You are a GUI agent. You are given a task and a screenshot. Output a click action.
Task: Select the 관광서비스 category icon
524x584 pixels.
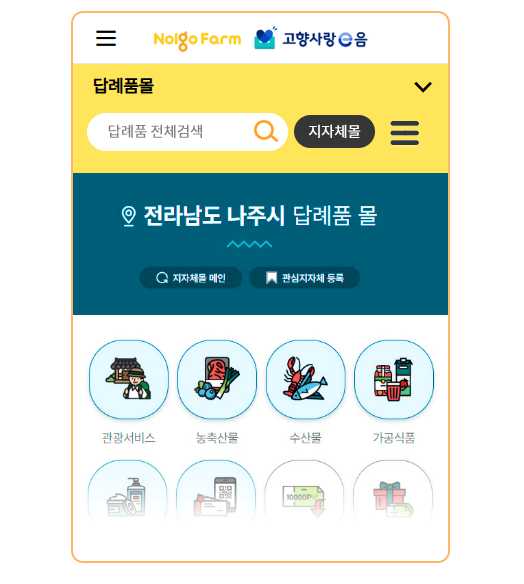129,380
